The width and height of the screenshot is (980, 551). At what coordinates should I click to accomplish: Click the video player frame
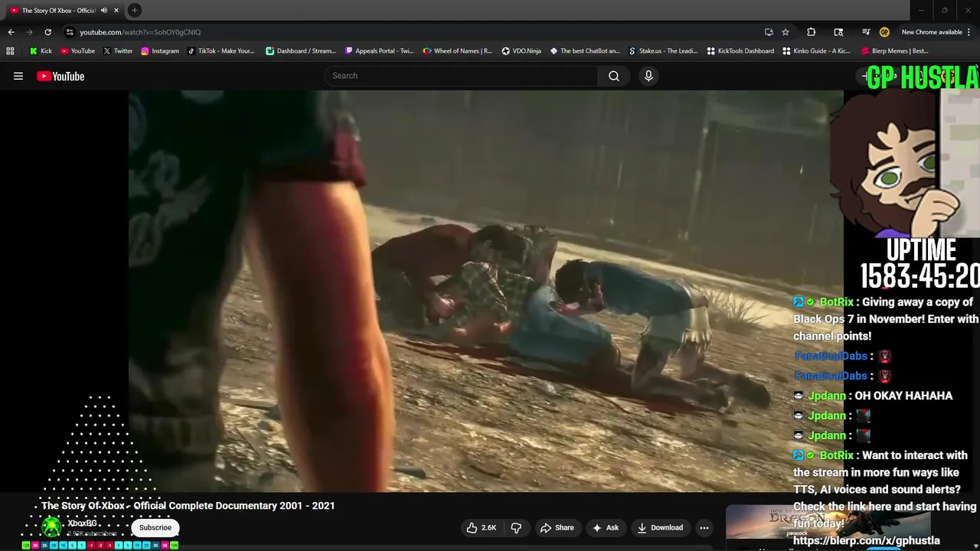(x=485, y=291)
